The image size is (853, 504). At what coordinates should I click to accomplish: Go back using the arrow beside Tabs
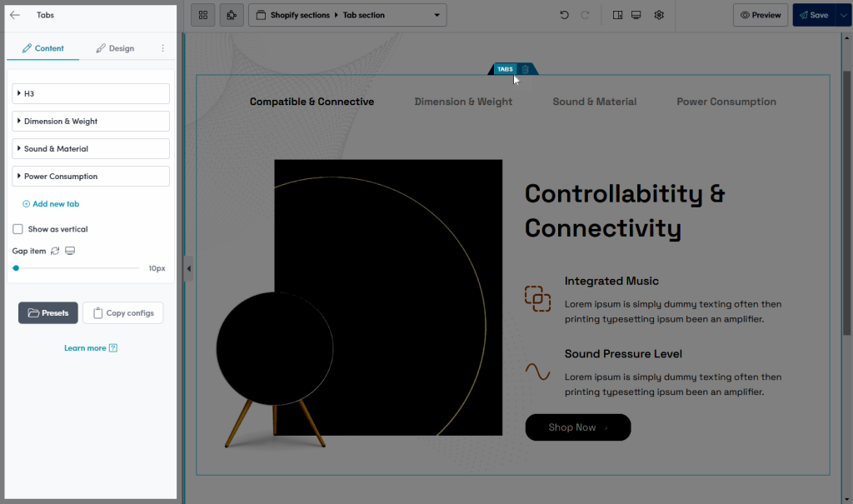pos(15,15)
